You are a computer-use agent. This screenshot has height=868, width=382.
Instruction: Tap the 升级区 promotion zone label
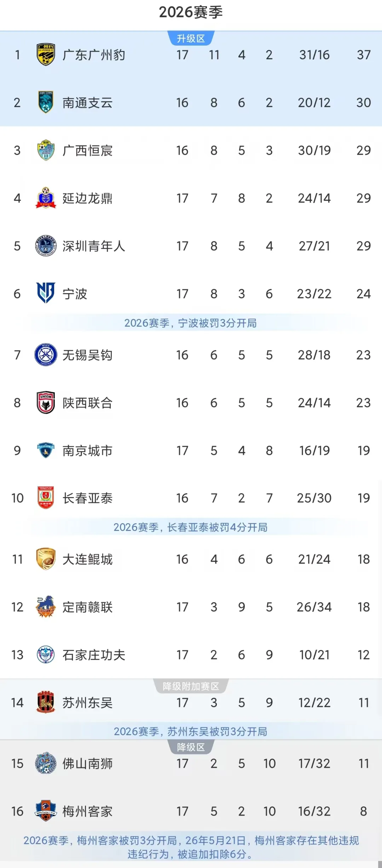191,38
